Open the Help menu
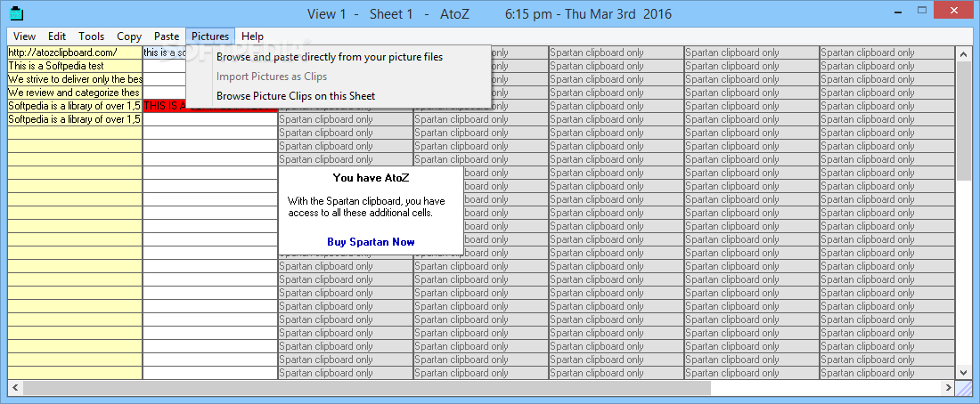 252,36
